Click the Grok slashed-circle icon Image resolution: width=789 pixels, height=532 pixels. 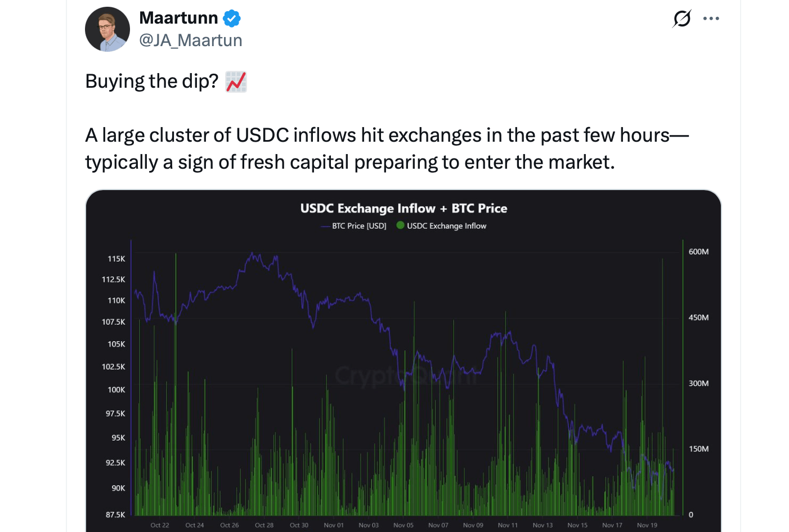[682, 19]
